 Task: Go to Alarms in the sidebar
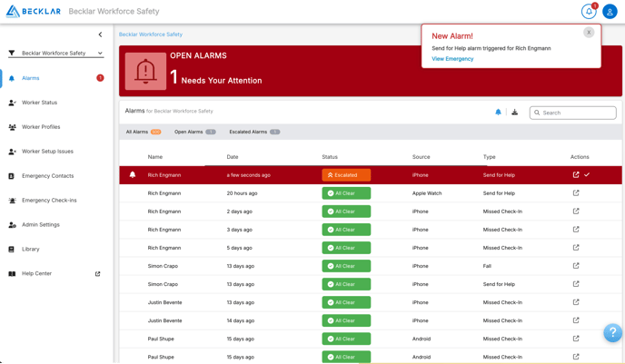point(31,78)
